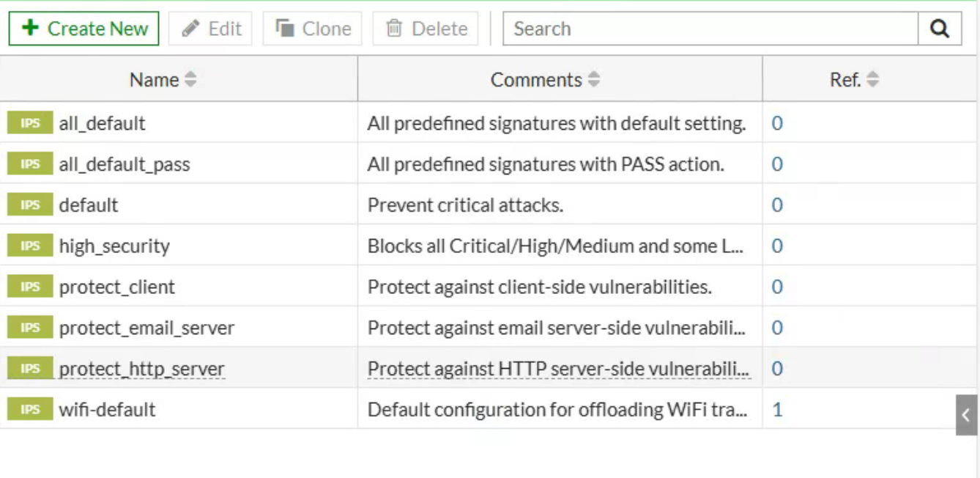Click IPS badge icon beside all_default
Screen dimensions: 980x478
point(30,123)
